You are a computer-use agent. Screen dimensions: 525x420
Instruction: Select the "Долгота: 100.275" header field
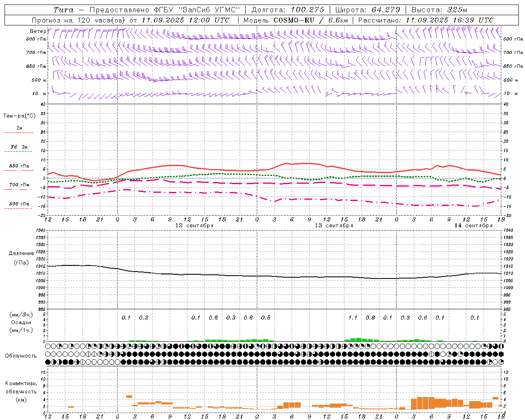click(x=288, y=10)
